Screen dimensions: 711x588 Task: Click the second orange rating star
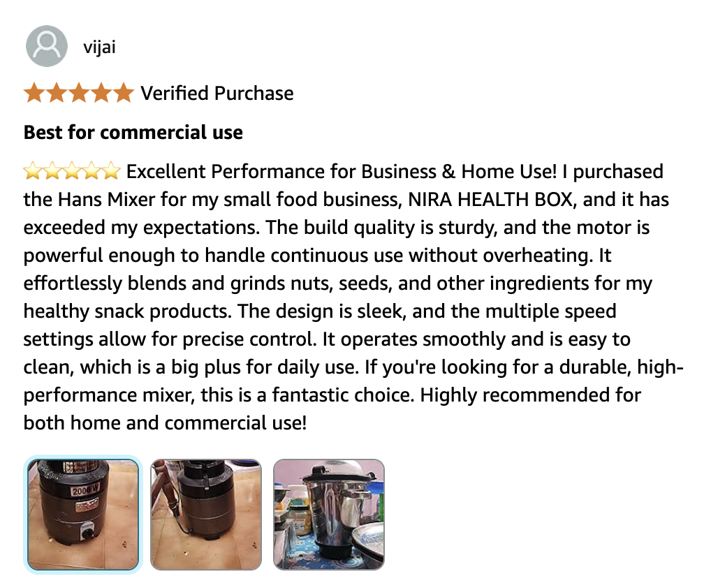(56, 93)
